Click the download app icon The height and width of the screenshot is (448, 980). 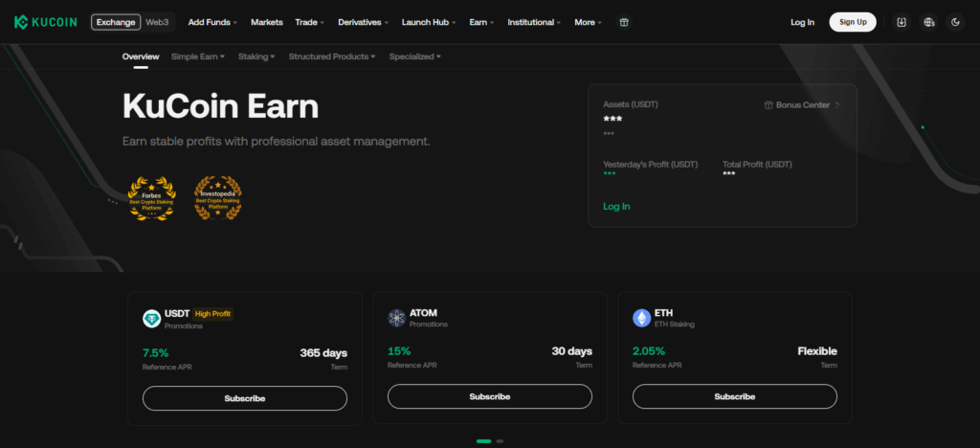(x=902, y=22)
